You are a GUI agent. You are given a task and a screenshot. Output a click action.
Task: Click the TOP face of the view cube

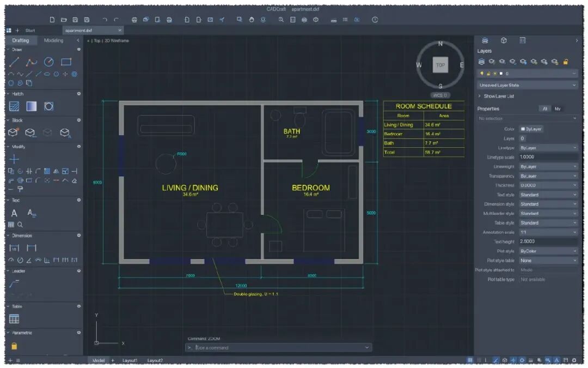pos(440,65)
